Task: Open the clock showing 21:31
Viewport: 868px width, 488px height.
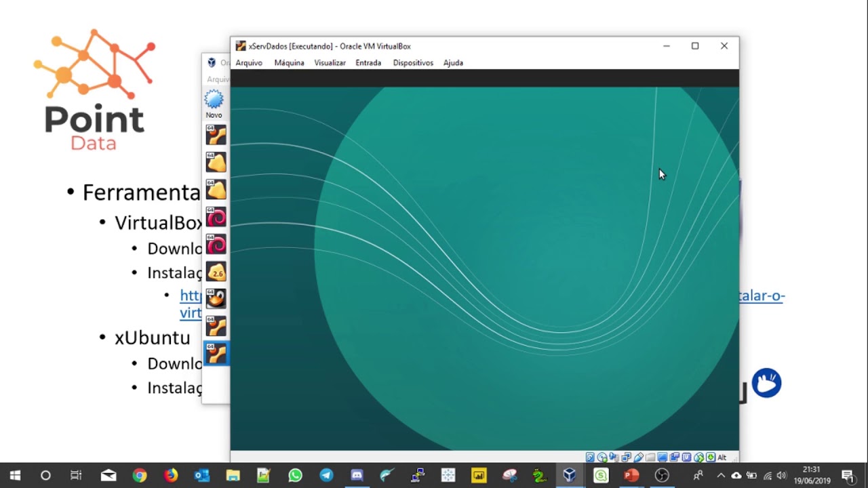Action: (812, 475)
